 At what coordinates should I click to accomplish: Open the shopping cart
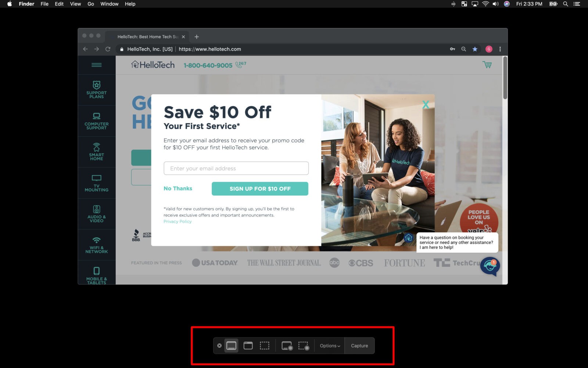click(x=487, y=65)
